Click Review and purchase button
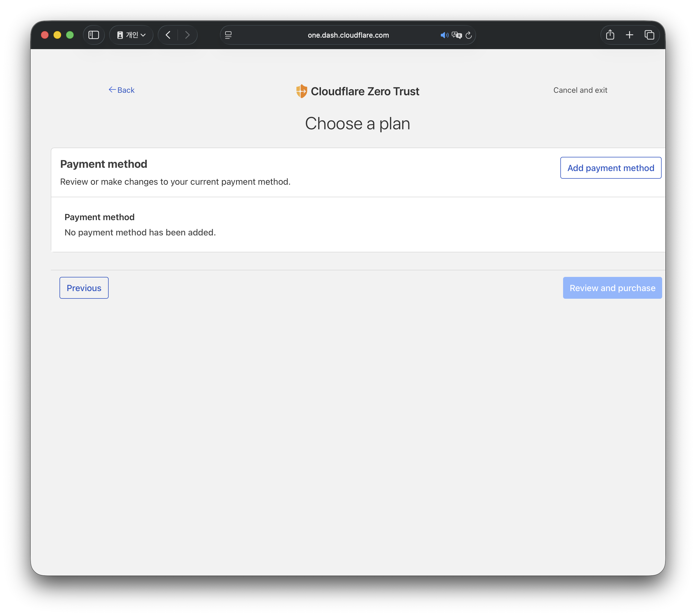This screenshot has width=696, height=616. pos(612,288)
